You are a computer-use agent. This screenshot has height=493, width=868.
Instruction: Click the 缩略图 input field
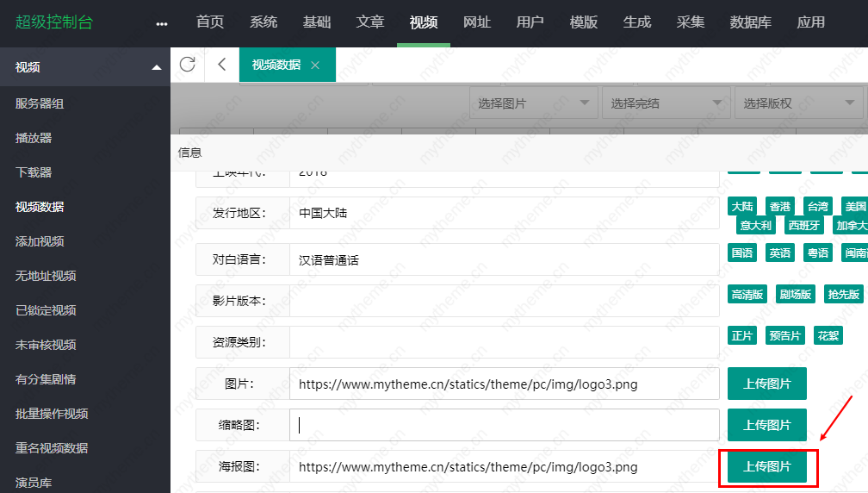[504, 425]
